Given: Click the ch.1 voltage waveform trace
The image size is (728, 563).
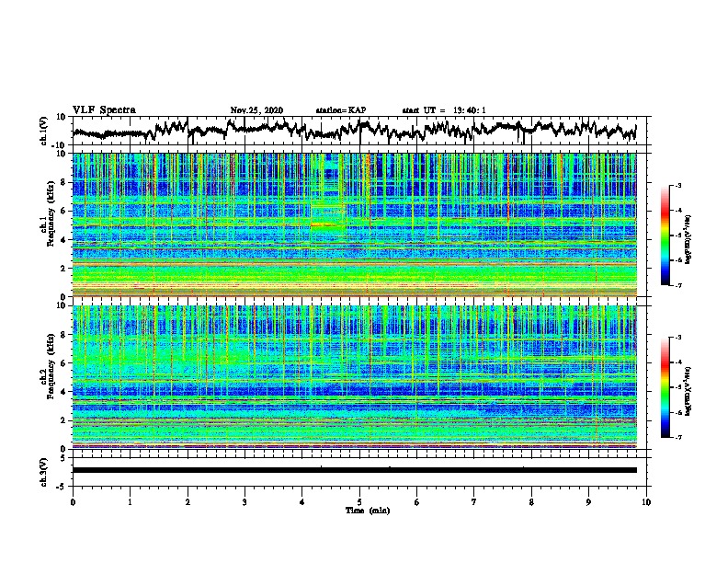Looking at the screenshot, I should tap(354, 130).
